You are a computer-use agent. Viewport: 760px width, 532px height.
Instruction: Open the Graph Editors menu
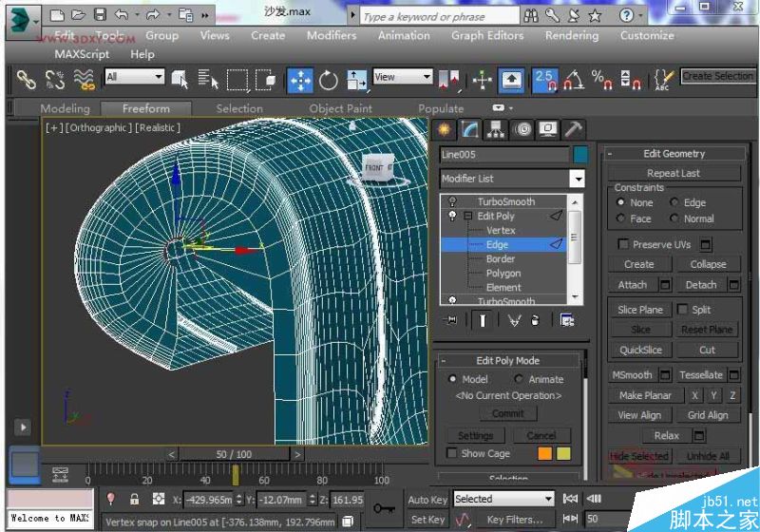point(487,35)
